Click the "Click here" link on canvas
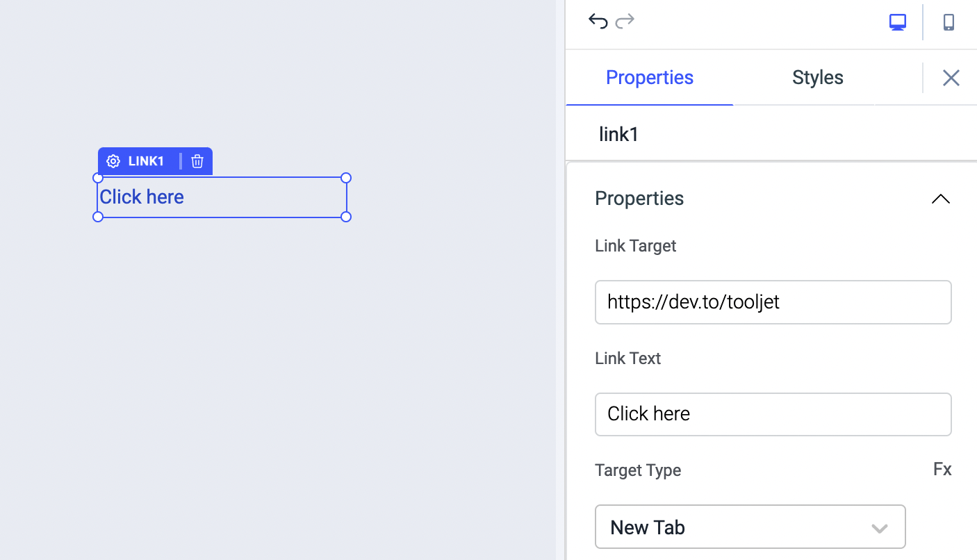Image resolution: width=977 pixels, height=560 pixels. [142, 197]
